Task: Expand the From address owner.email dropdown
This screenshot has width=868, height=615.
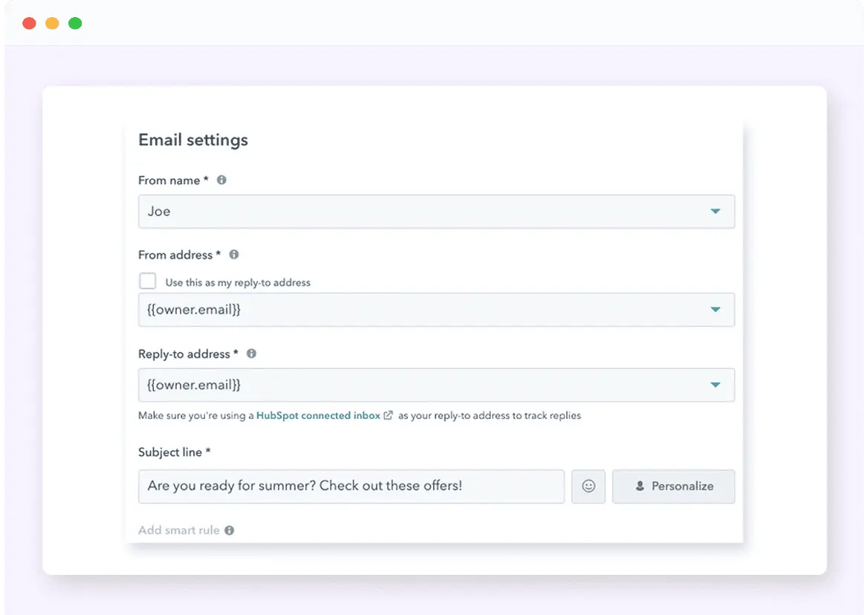Action: [716, 310]
